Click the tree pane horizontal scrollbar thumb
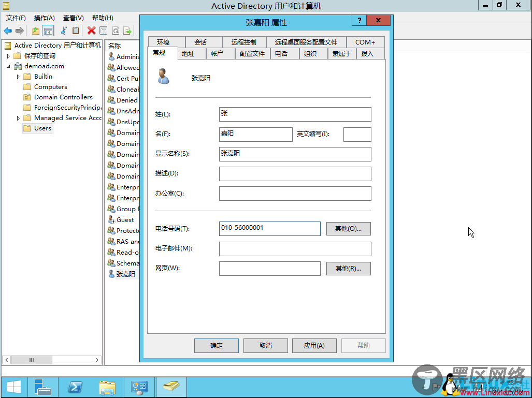Screen dimensions: 532x398 pyautogui.click(x=32, y=360)
